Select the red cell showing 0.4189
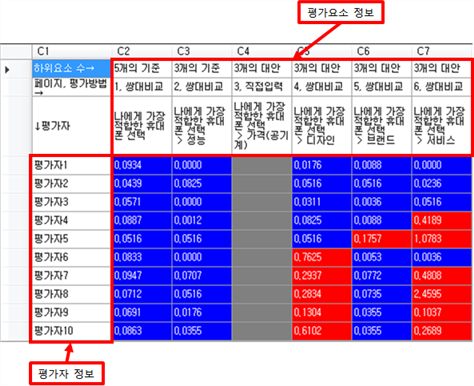The height and width of the screenshot is (386, 474). 442,220
